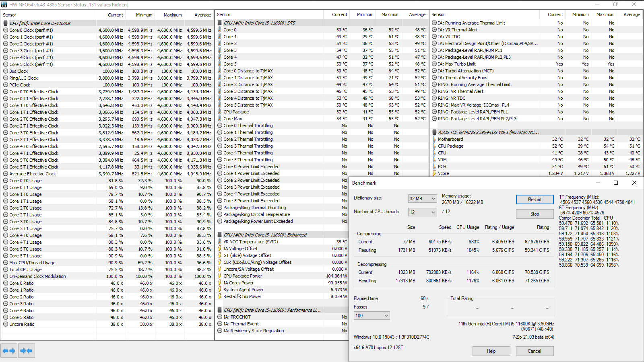Click the Sensor column header in left panel
The image size is (644, 362).
pos(48,15)
